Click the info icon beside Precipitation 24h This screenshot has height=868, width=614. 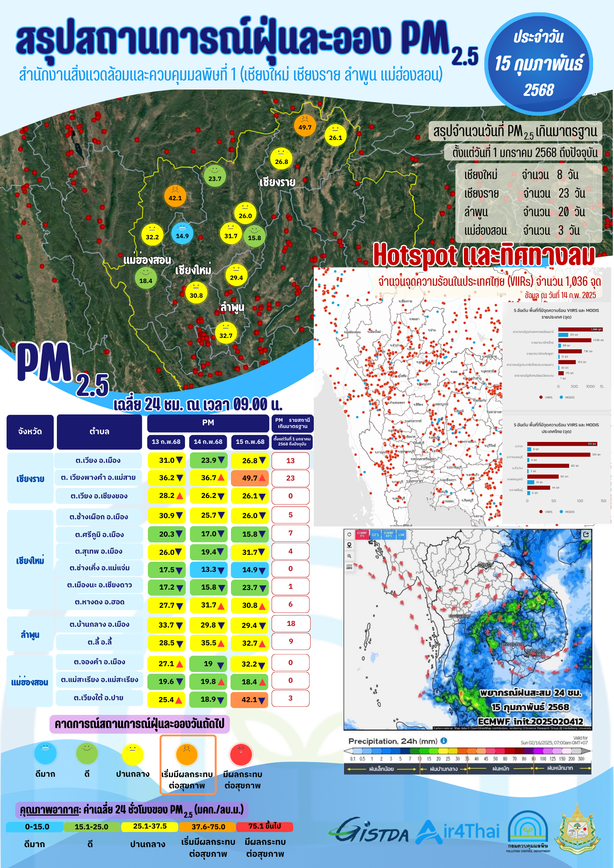(444, 740)
